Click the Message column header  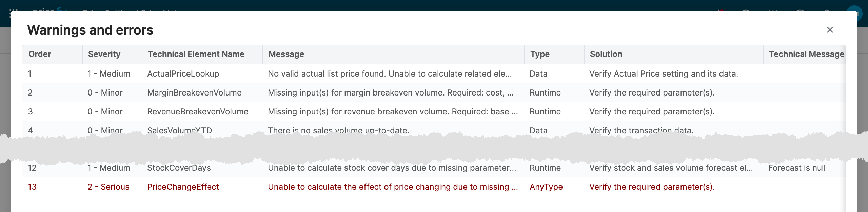point(286,54)
